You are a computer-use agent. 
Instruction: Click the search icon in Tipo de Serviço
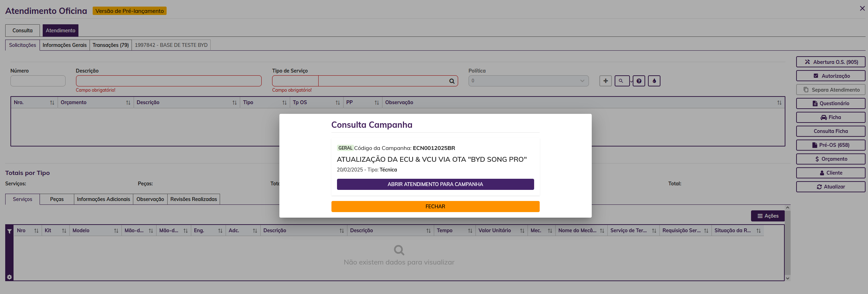pyautogui.click(x=452, y=81)
